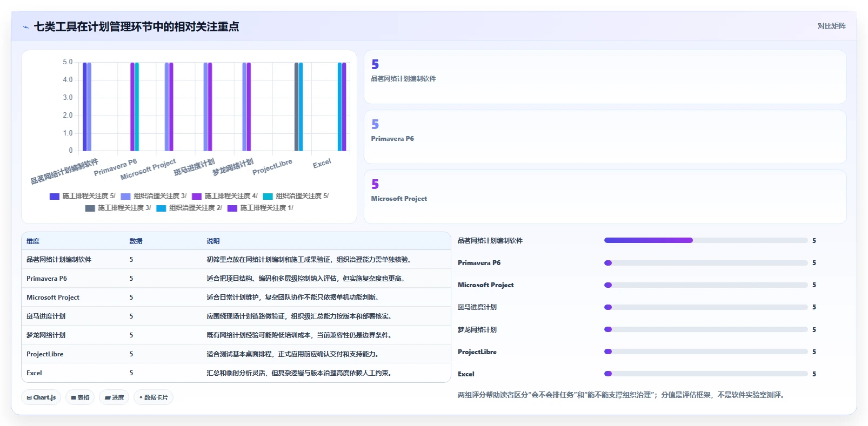Click the progress bar for 斑马进度计划
The height and width of the screenshot is (426, 868).
click(706, 307)
